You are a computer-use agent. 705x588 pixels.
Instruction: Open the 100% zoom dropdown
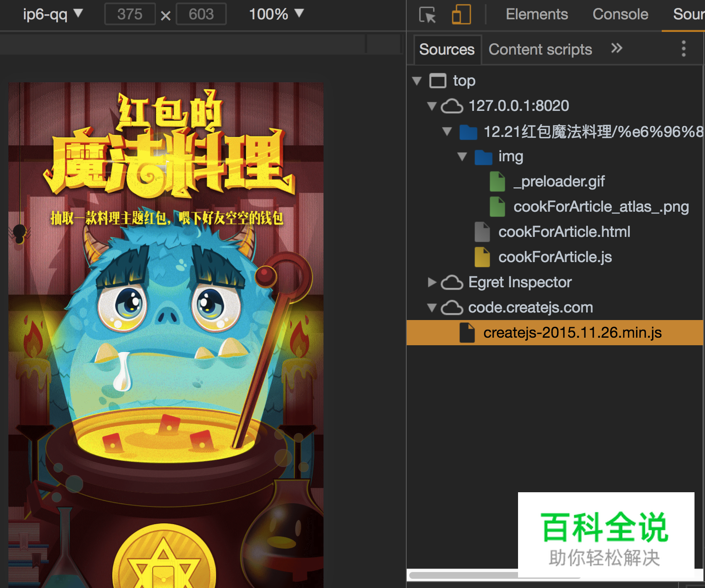[276, 14]
